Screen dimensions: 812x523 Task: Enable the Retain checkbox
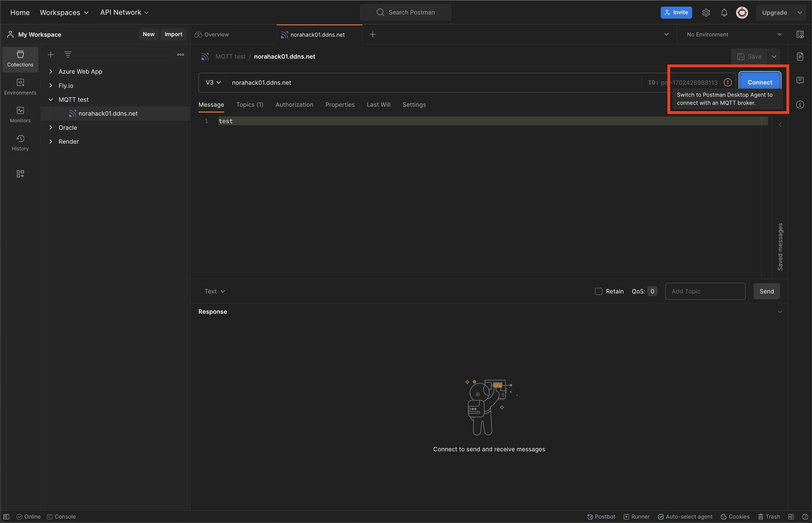coord(598,292)
